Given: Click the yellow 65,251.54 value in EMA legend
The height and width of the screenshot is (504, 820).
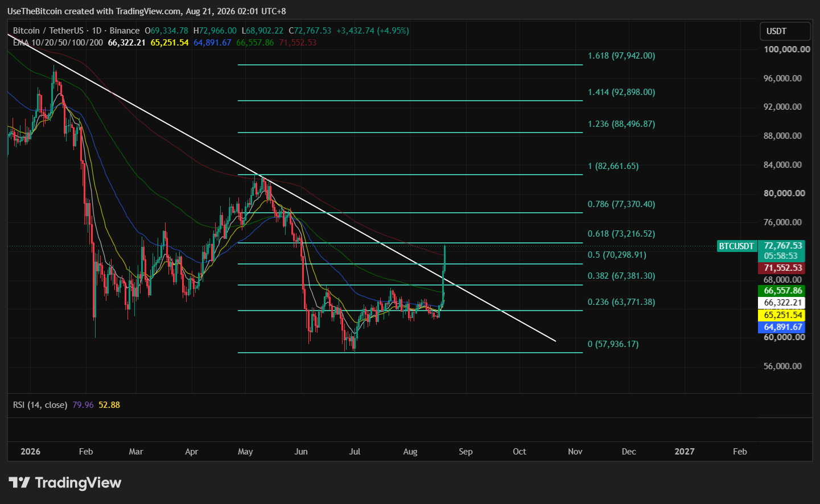Looking at the screenshot, I should 170,43.
